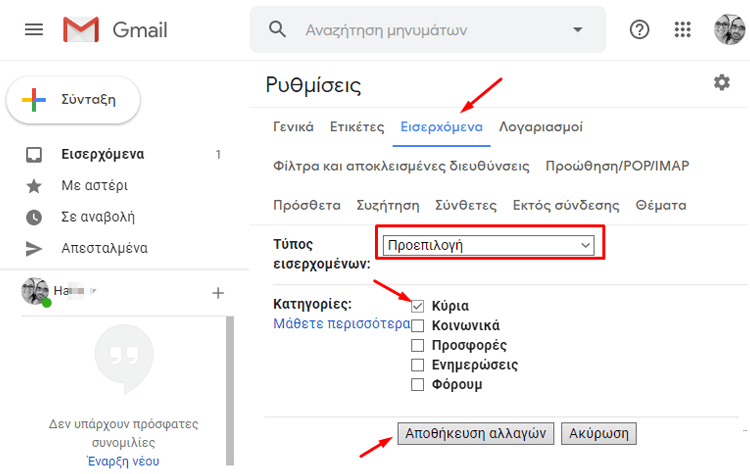The height and width of the screenshot is (474, 750).
Task: Click the Σύνταξη compose button
Action: [73, 100]
